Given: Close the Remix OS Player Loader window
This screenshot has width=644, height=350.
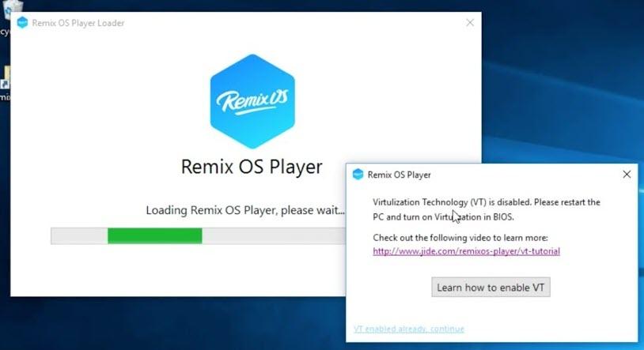Looking at the screenshot, I should tap(470, 23).
